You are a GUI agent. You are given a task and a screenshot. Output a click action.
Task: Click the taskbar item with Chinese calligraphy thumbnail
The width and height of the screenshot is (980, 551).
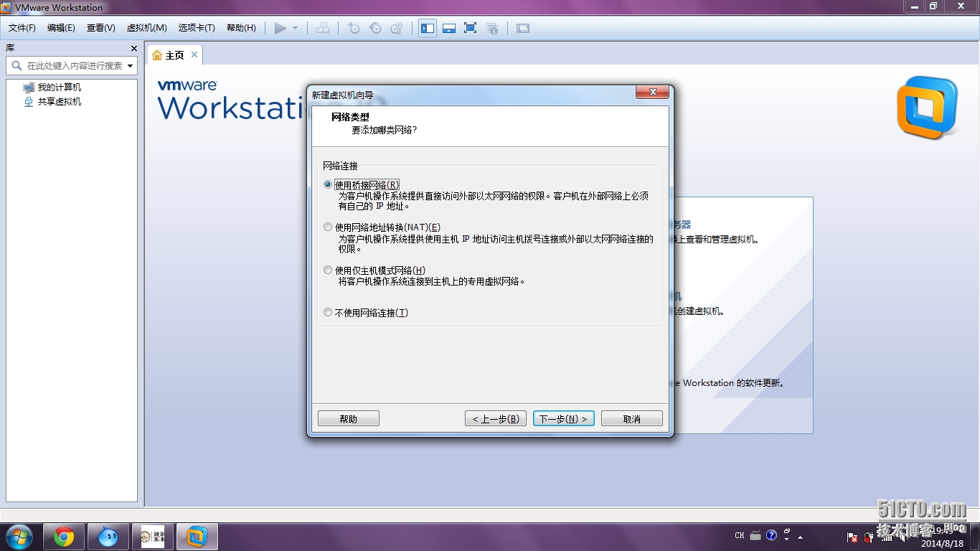[x=153, y=536]
